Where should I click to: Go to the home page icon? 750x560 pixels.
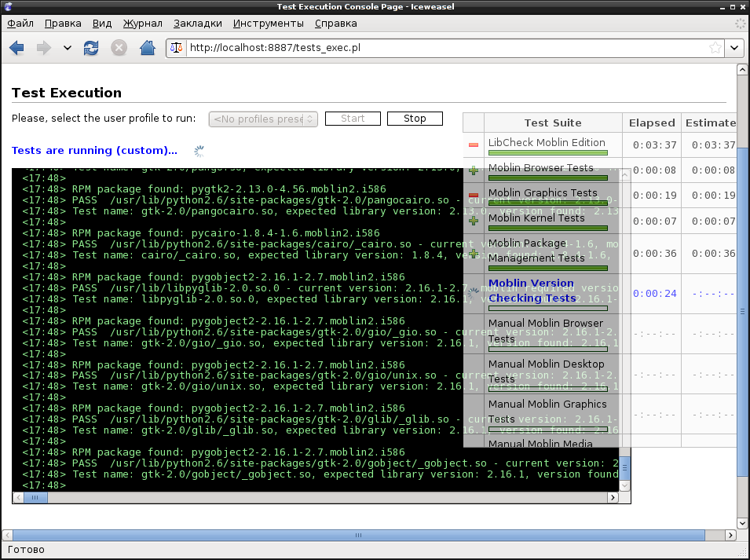click(x=148, y=48)
